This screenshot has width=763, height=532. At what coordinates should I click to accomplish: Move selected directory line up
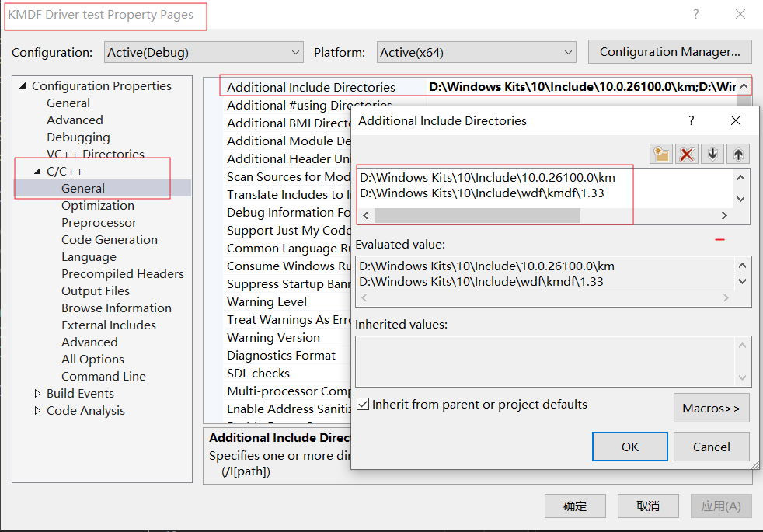click(x=738, y=154)
